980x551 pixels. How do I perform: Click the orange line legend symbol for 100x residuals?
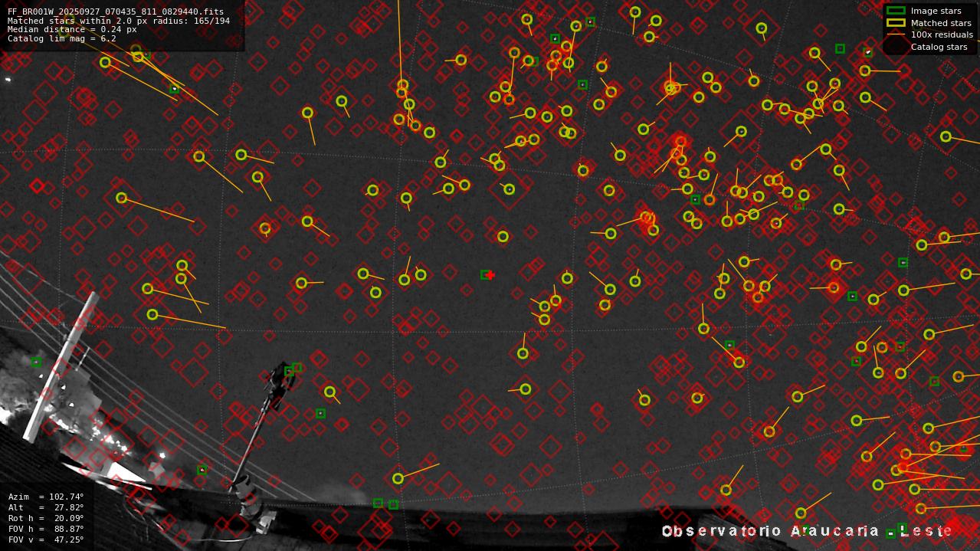[896, 34]
